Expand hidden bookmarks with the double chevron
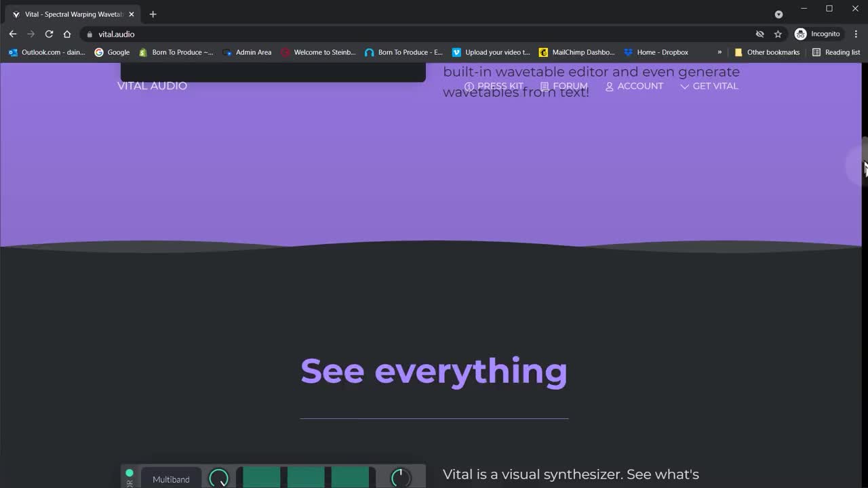Screen dimensions: 868x488 (x=719, y=52)
